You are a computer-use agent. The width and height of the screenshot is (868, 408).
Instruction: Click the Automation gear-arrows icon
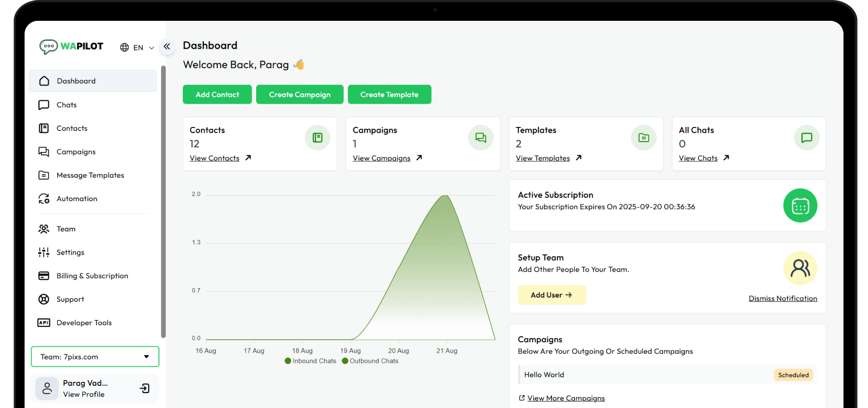pyautogui.click(x=44, y=199)
